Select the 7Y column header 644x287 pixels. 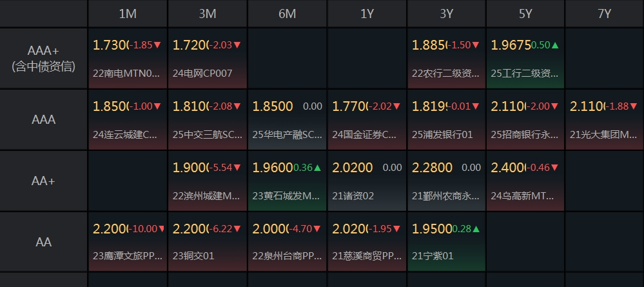pyautogui.click(x=605, y=14)
